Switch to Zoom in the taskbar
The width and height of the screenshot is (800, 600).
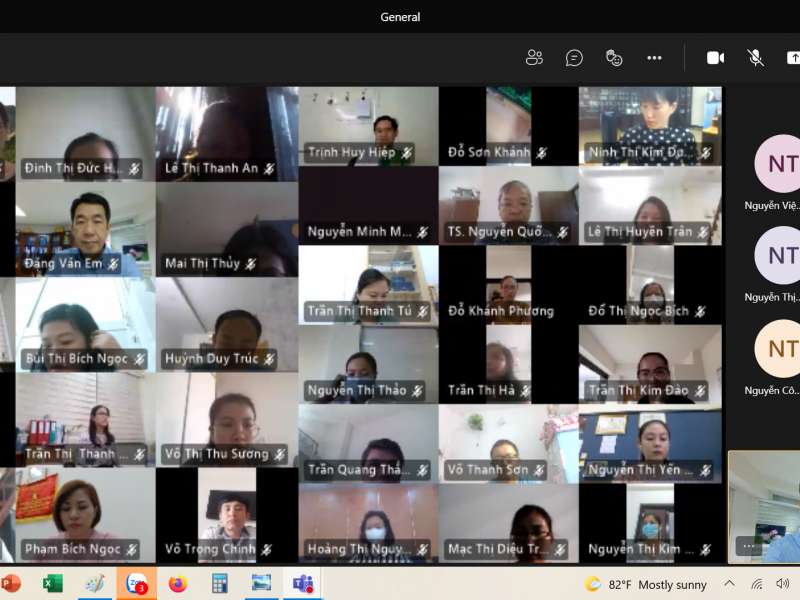point(136,583)
